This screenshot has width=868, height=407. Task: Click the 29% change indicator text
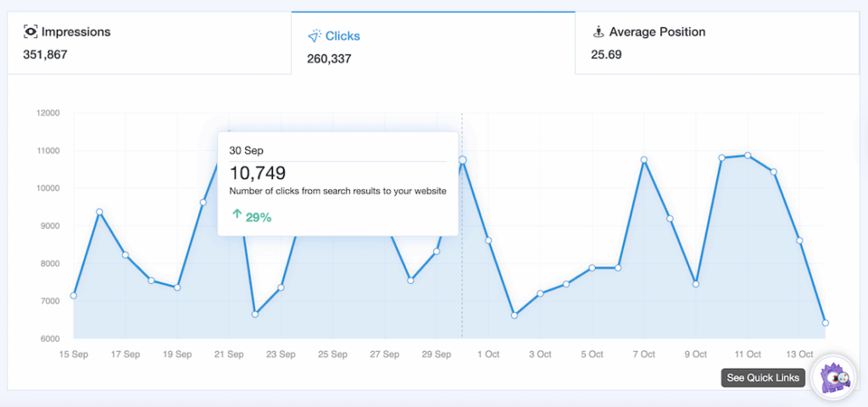(x=259, y=217)
